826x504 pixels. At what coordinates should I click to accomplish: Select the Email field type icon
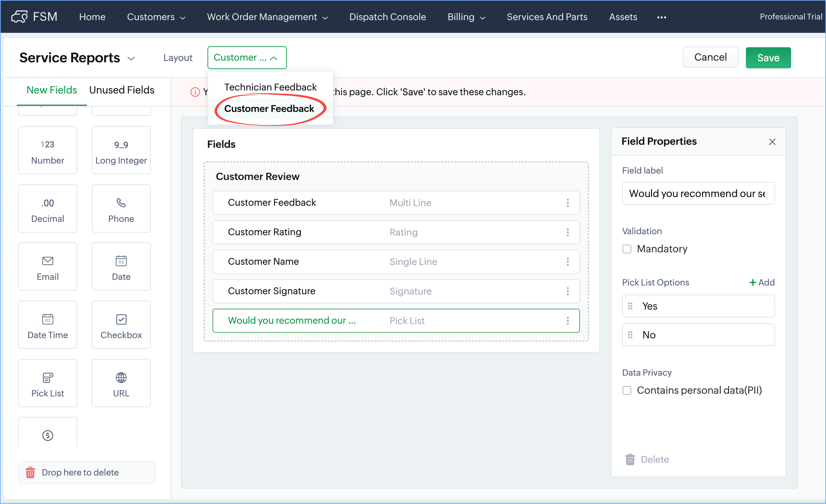tap(48, 261)
